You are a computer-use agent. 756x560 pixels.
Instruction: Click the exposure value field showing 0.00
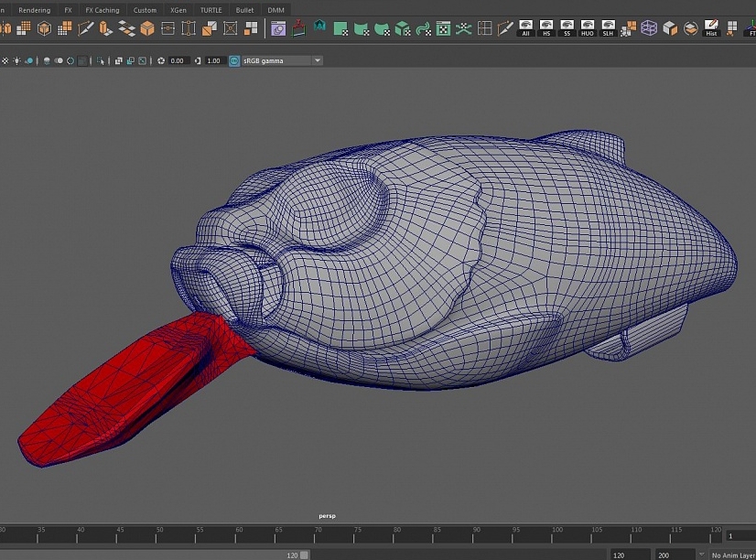(178, 60)
